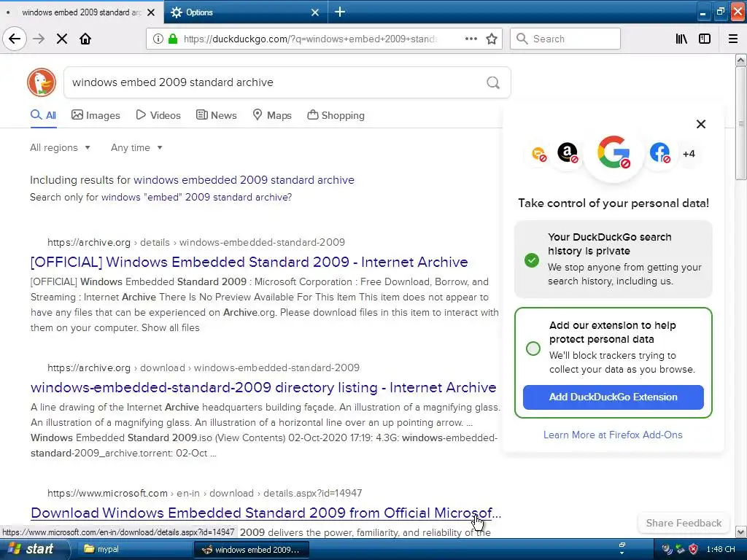Image resolution: width=747 pixels, height=560 pixels.
Task: Stop loading the page
Action: click(62, 39)
